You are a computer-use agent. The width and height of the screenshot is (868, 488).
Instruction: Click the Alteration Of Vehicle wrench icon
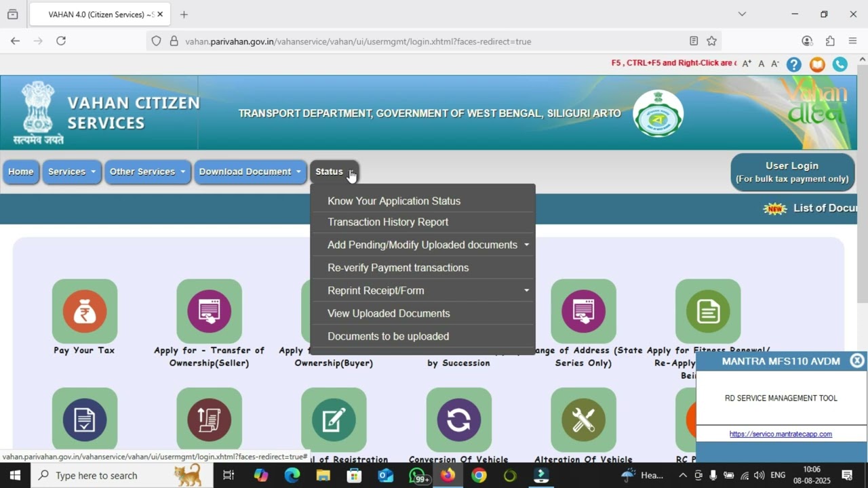click(x=583, y=420)
